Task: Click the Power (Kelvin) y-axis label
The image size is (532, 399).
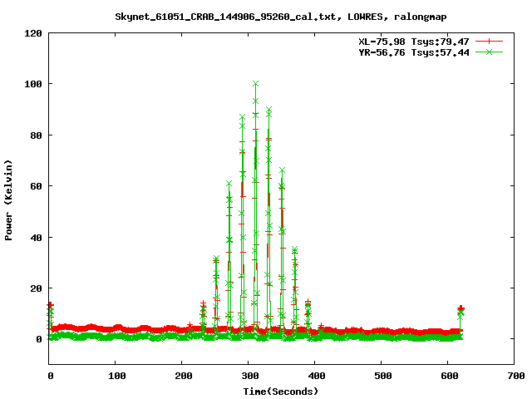Action: tap(9, 199)
